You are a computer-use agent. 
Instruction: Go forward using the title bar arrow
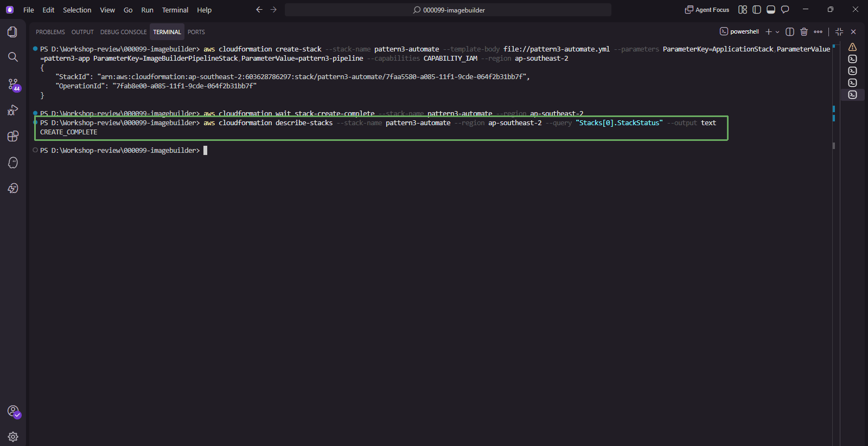(x=273, y=10)
